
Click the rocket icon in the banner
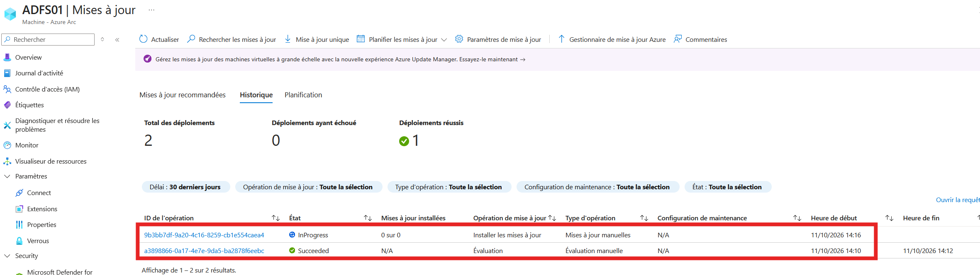click(147, 59)
